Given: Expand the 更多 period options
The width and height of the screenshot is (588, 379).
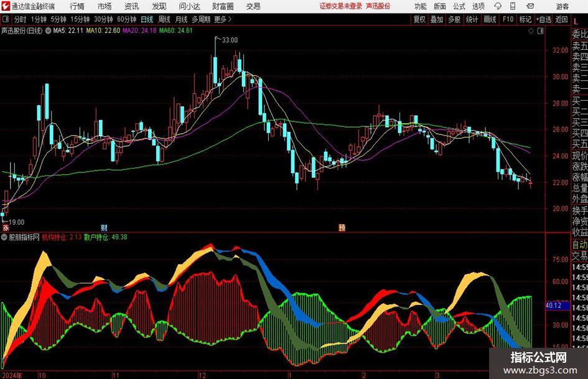Looking at the screenshot, I should 223,19.
